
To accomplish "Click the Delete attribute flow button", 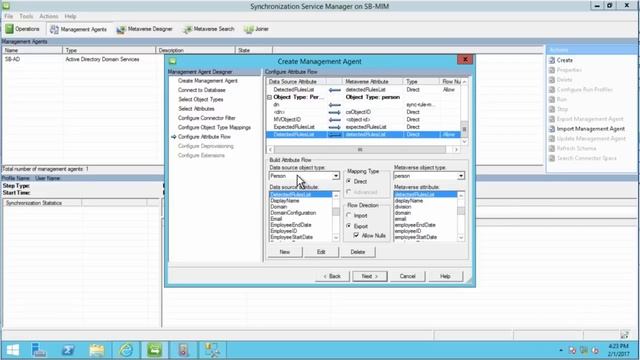I will point(358,252).
